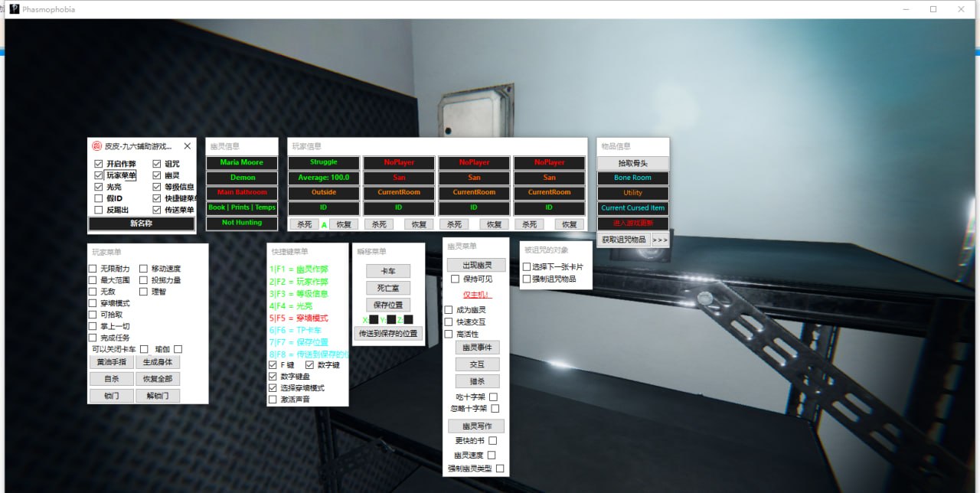The image size is (980, 493).
Task: Check the 快速交互 option
Action: 449,322
